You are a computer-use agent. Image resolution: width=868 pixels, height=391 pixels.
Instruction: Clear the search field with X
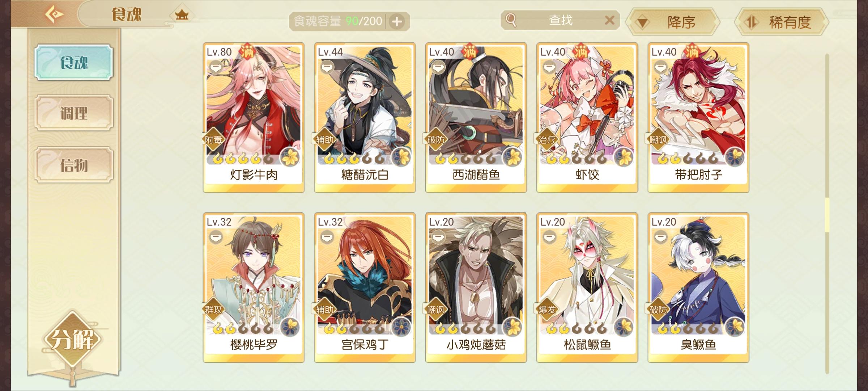click(609, 20)
